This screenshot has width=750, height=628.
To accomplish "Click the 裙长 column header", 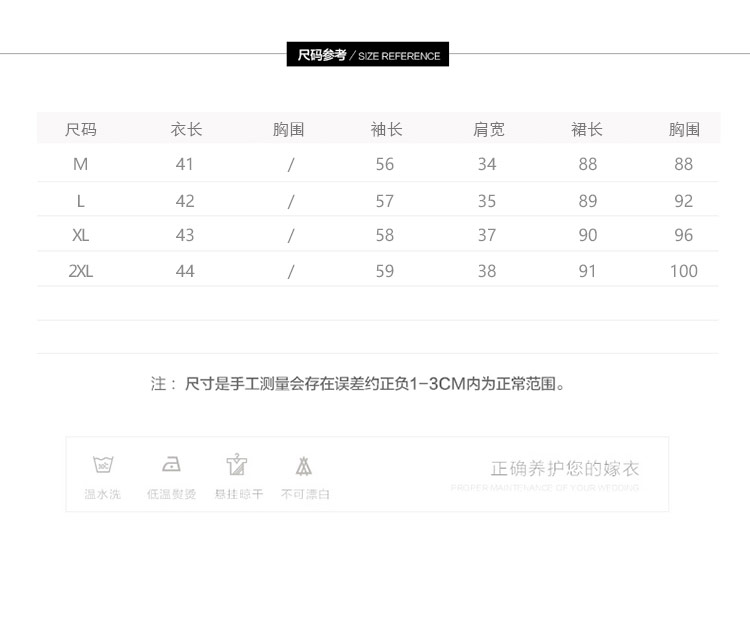I will [587, 129].
